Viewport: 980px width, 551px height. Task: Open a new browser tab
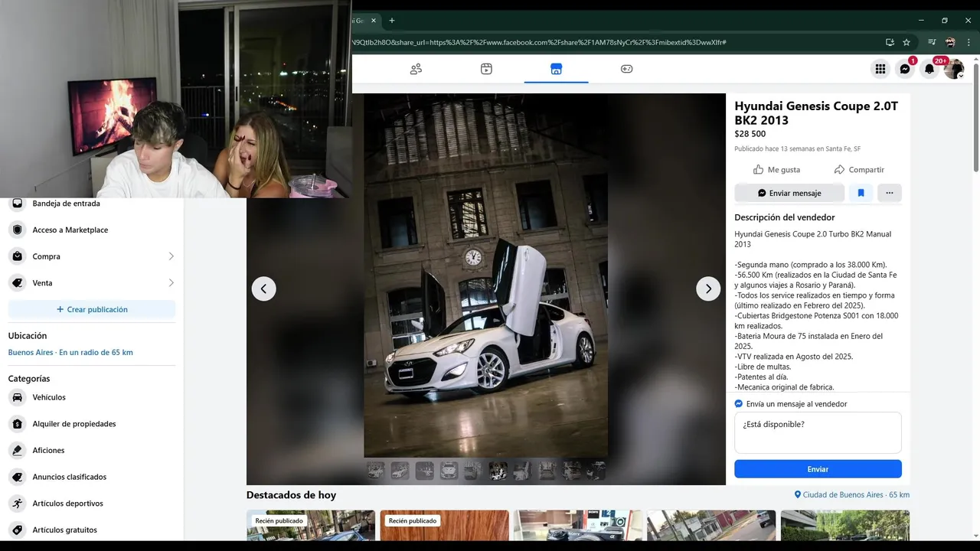(392, 21)
